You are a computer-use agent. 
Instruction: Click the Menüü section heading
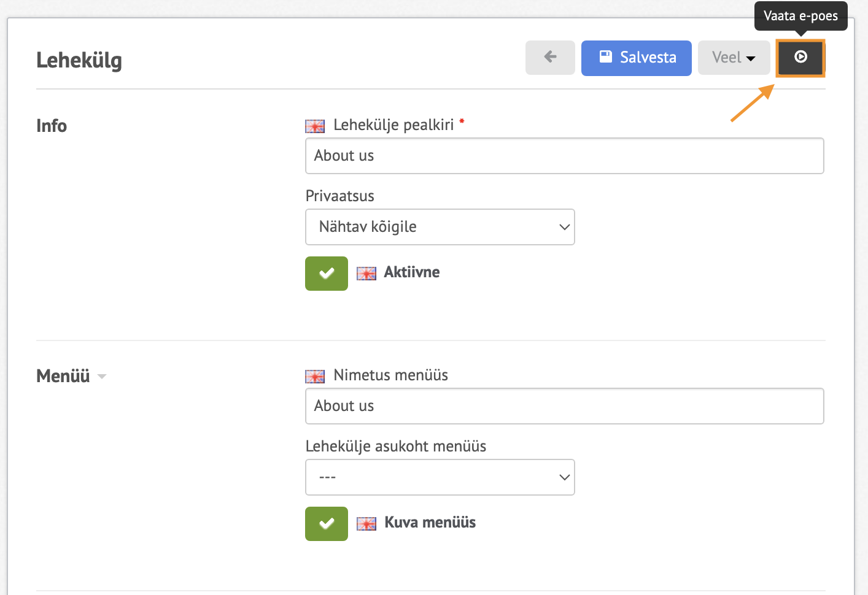[63, 375]
